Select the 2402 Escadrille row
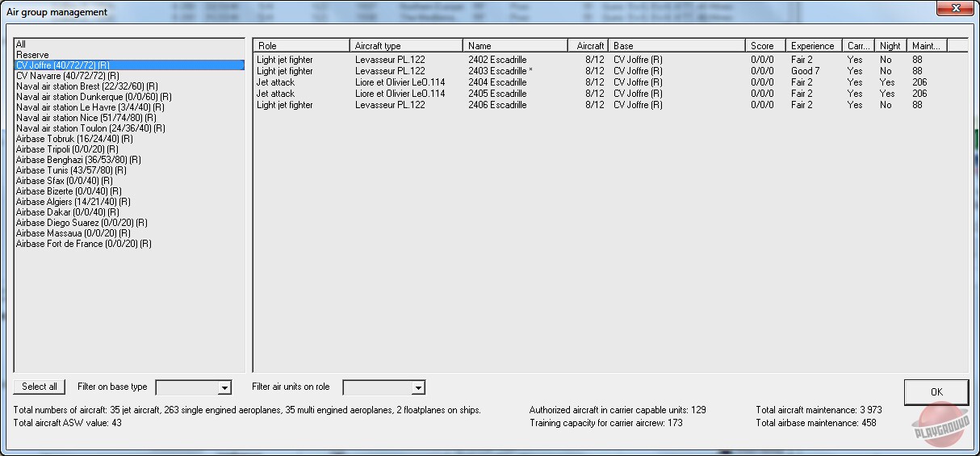This screenshot has width=980, height=456. 497,60
